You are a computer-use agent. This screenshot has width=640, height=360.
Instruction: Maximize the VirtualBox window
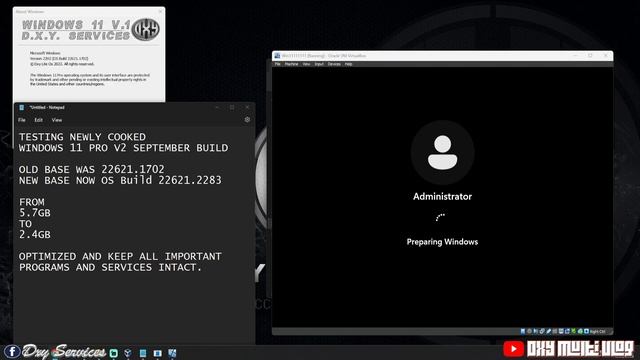pos(590,56)
